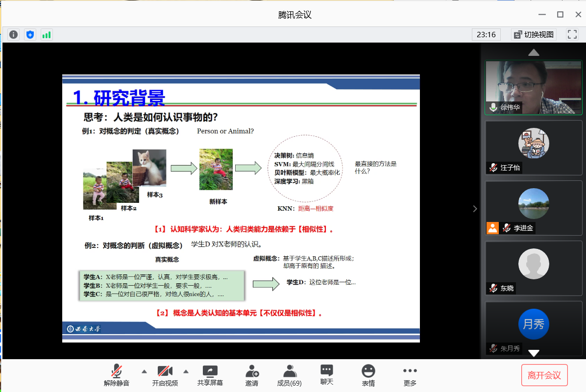Click the blue security shield icon

(30, 34)
